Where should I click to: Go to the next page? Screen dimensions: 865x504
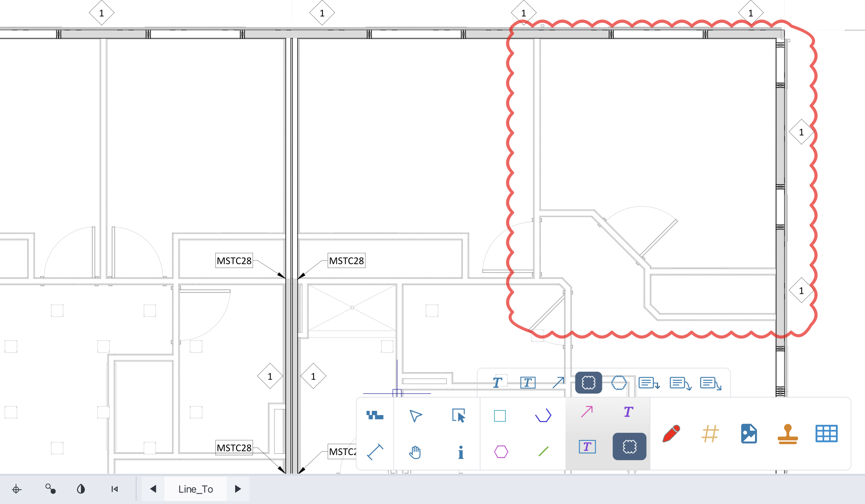pyautogui.click(x=238, y=489)
